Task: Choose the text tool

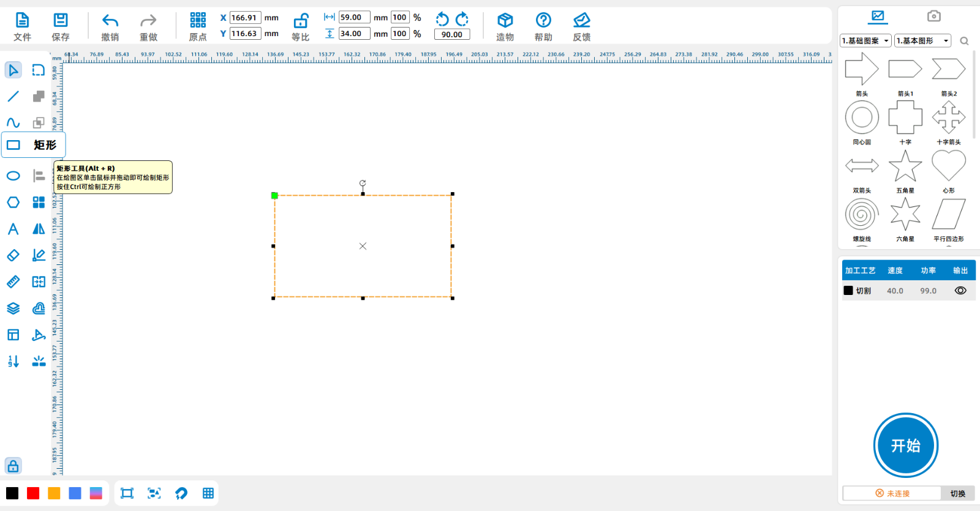Action: click(13, 229)
